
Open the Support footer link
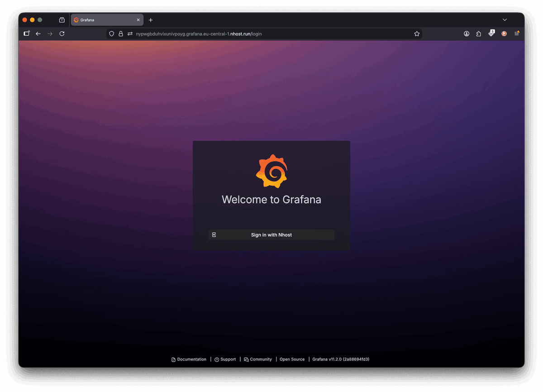pyautogui.click(x=225, y=359)
